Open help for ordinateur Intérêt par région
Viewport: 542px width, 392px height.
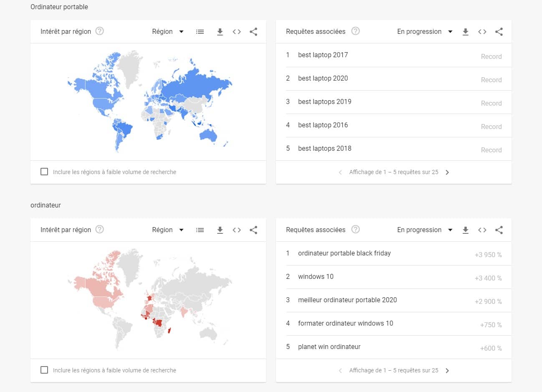[x=99, y=230]
